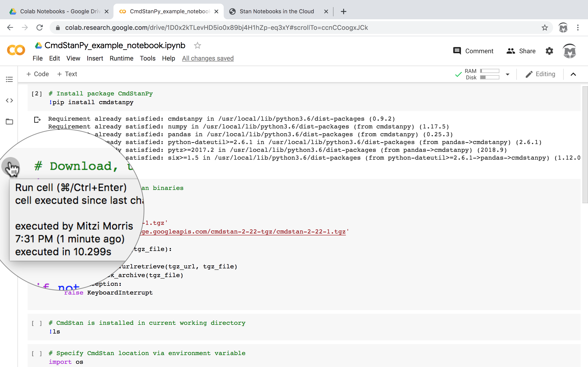The image size is (588, 367).
Task: Click the cell output toggle icon
Action: pyautogui.click(x=37, y=120)
